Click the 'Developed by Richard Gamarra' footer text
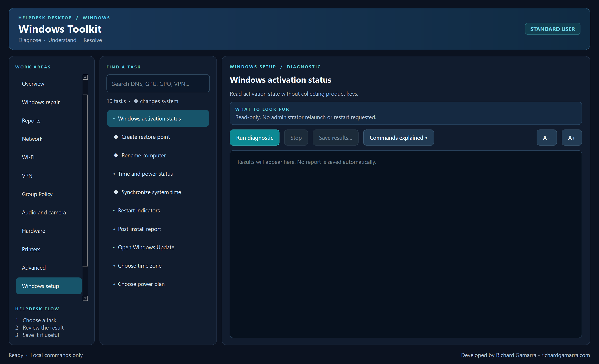Viewport: 599px width, 364px height. click(x=498, y=355)
